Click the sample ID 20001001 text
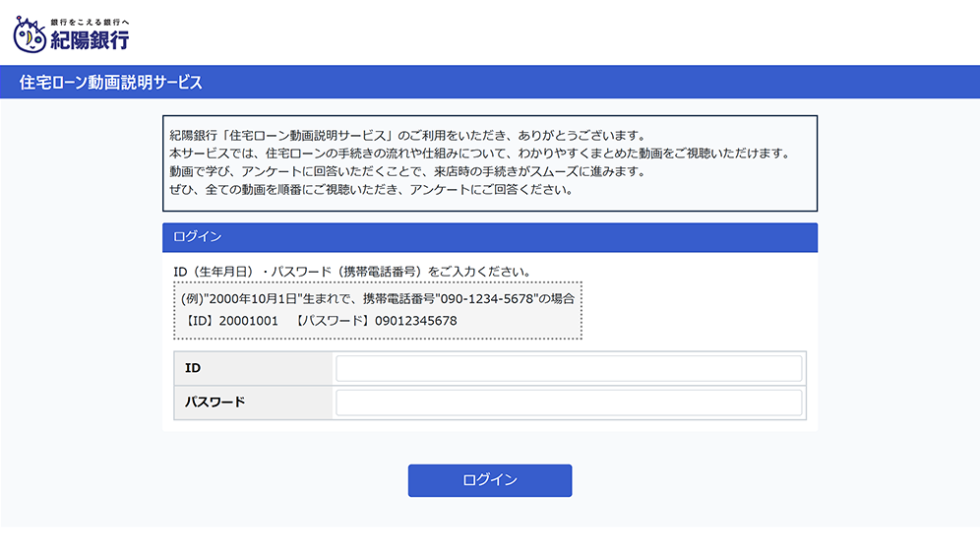 [x=248, y=321]
